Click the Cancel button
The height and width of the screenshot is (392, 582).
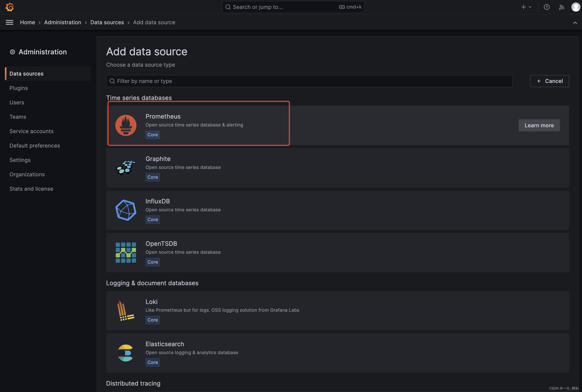point(549,81)
